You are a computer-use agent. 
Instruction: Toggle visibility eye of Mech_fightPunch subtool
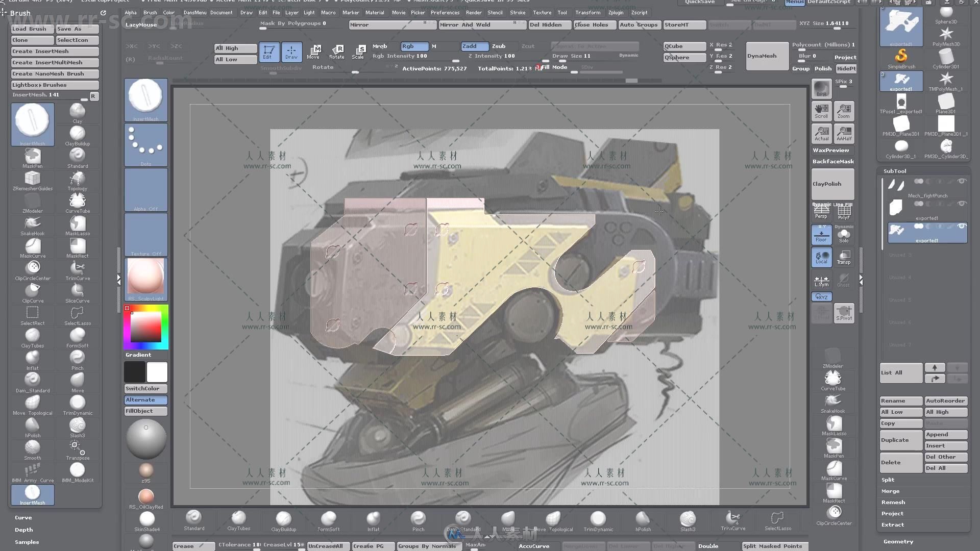(x=962, y=181)
